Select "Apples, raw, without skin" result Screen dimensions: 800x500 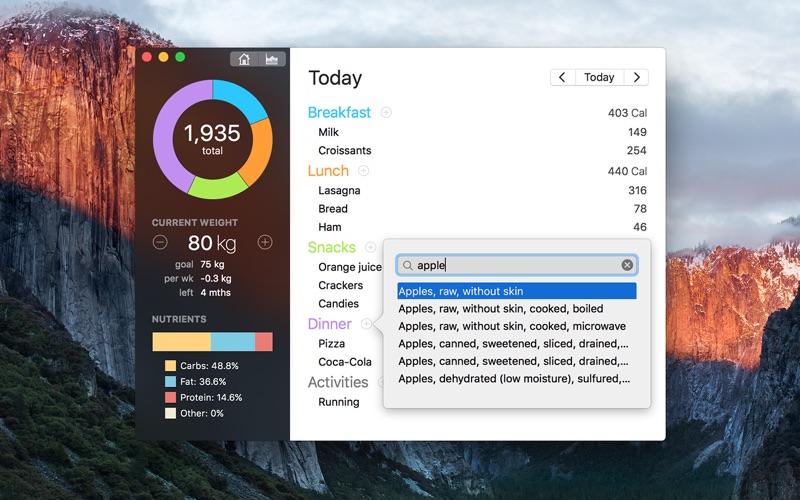(x=517, y=291)
